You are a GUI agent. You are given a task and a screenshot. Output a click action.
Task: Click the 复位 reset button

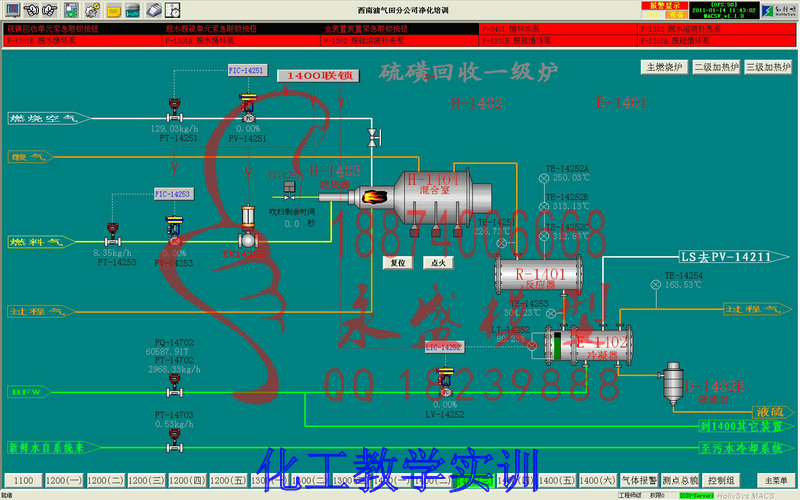pos(398,263)
